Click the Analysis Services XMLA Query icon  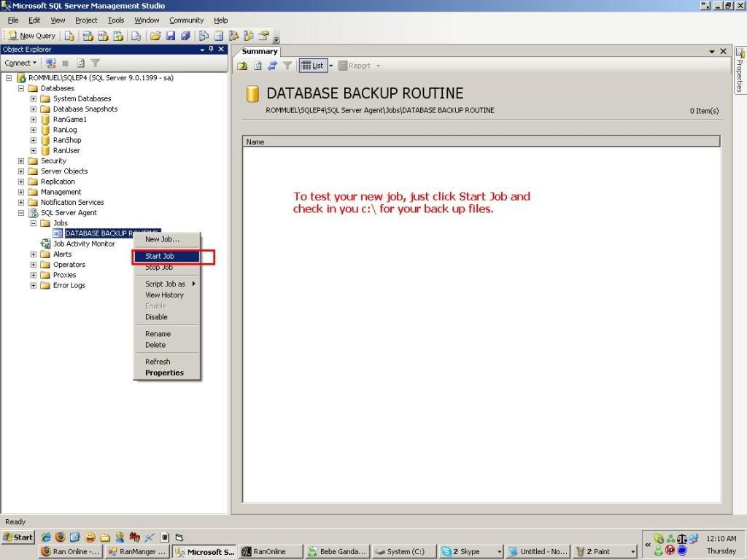click(118, 36)
